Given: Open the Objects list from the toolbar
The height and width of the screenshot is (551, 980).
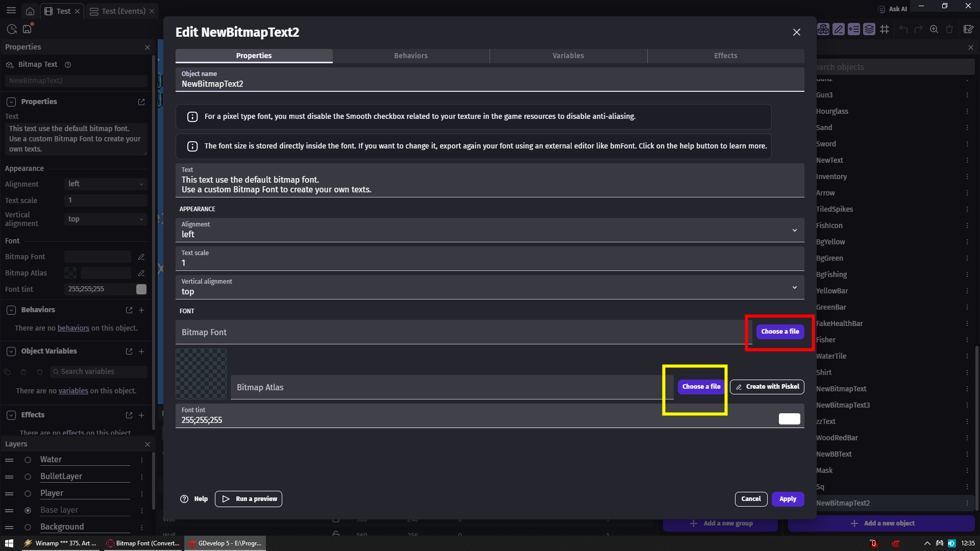Looking at the screenshot, I should pyautogui.click(x=823, y=29).
